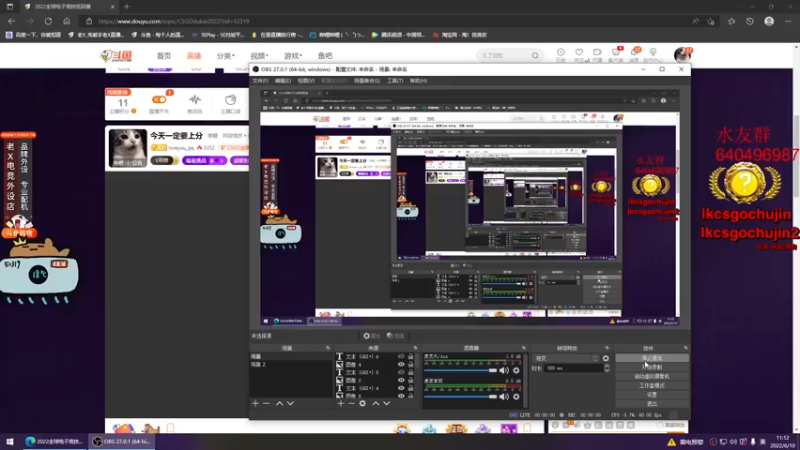Image resolution: width=800 pixels, height=450 pixels.
Task: Move the selected scene down in the list
Action: (290, 403)
